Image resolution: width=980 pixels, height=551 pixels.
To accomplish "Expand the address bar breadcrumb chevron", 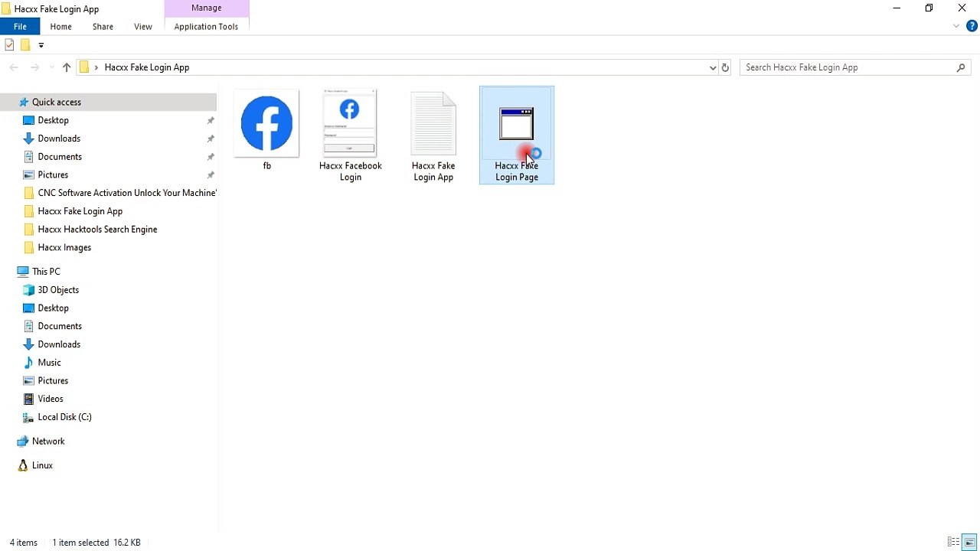I will tap(96, 67).
